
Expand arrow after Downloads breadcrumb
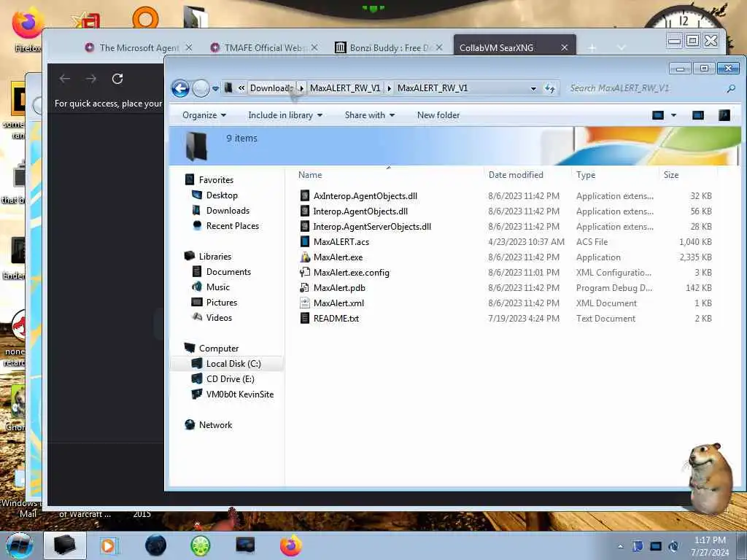301,88
